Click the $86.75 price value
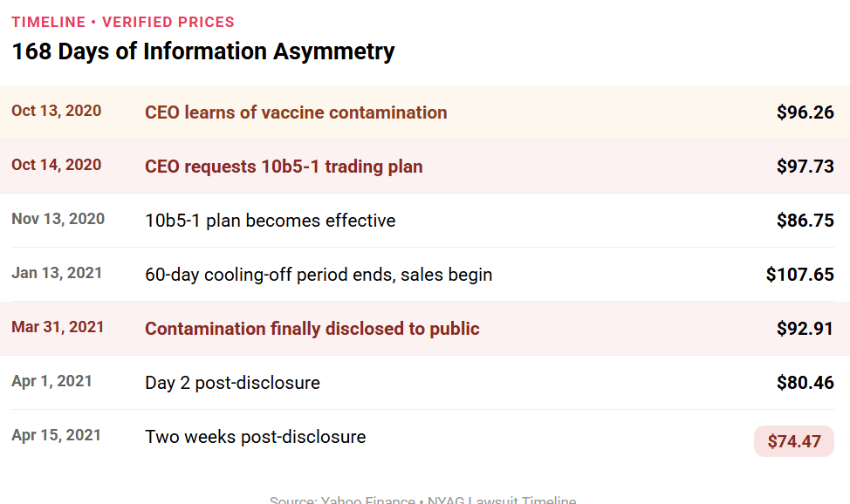The height and width of the screenshot is (504, 850). 805,221
